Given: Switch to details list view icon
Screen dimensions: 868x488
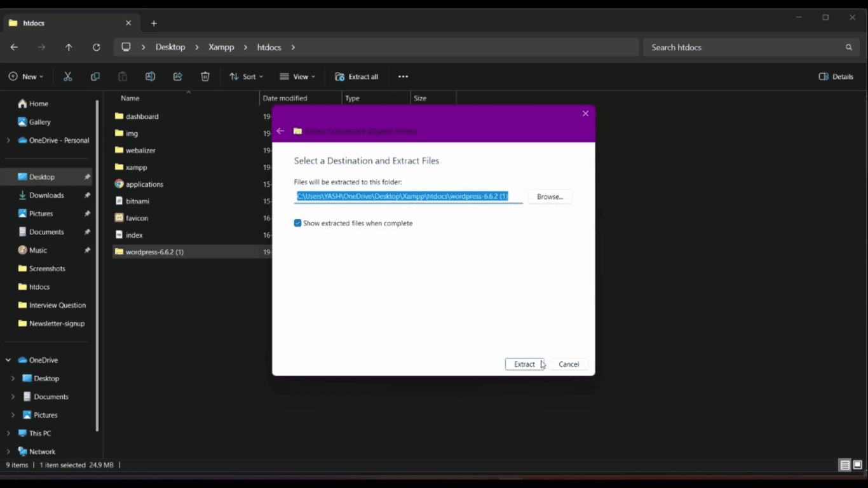Looking at the screenshot, I should click(x=844, y=465).
